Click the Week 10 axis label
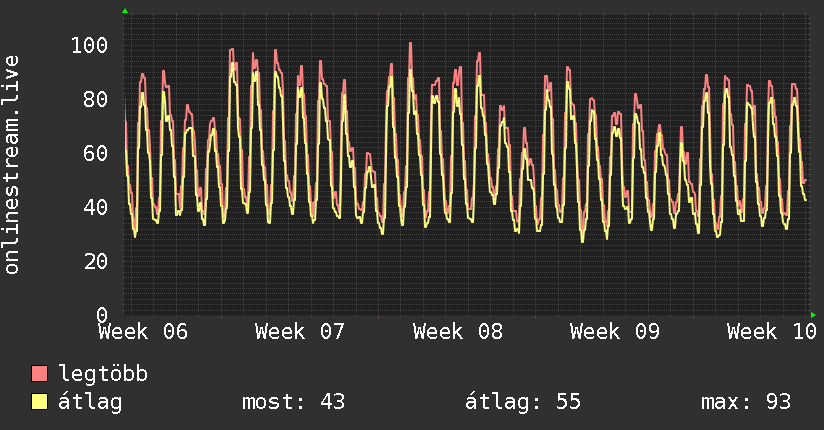Viewport: 824px width, 430px height. [772, 332]
